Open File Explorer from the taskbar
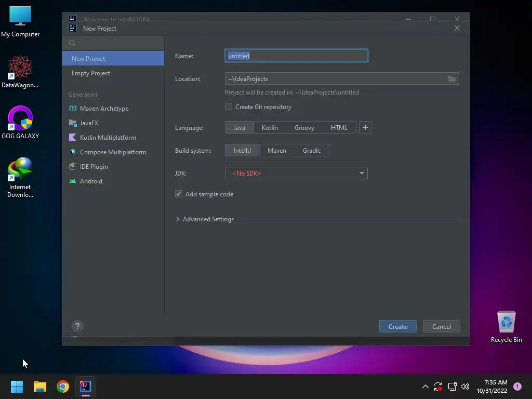 pyautogui.click(x=39, y=387)
